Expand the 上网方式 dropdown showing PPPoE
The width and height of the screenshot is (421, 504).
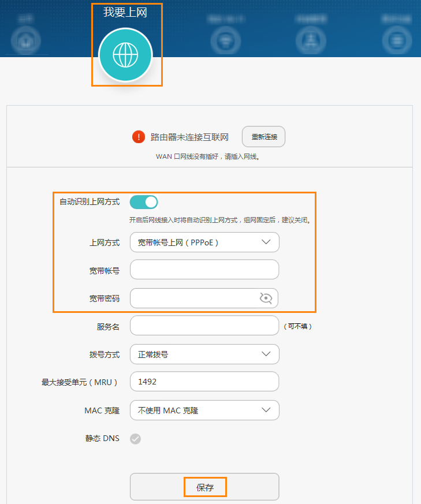click(x=204, y=242)
